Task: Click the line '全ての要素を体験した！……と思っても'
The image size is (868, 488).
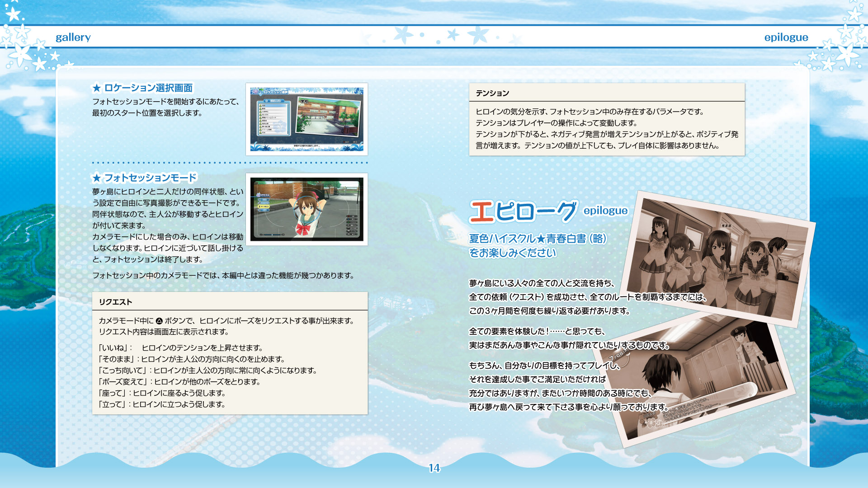Action: pyautogui.click(x=537, y=331)
